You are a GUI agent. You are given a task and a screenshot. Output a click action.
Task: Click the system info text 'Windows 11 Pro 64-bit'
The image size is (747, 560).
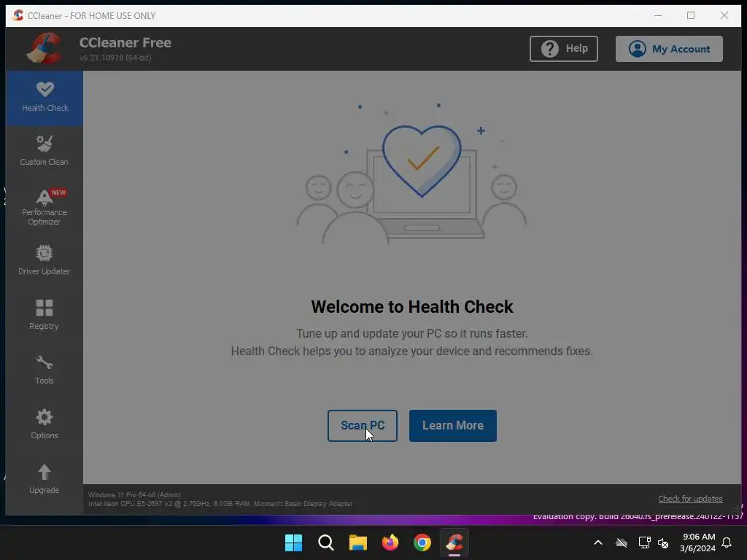pos(135,495)
